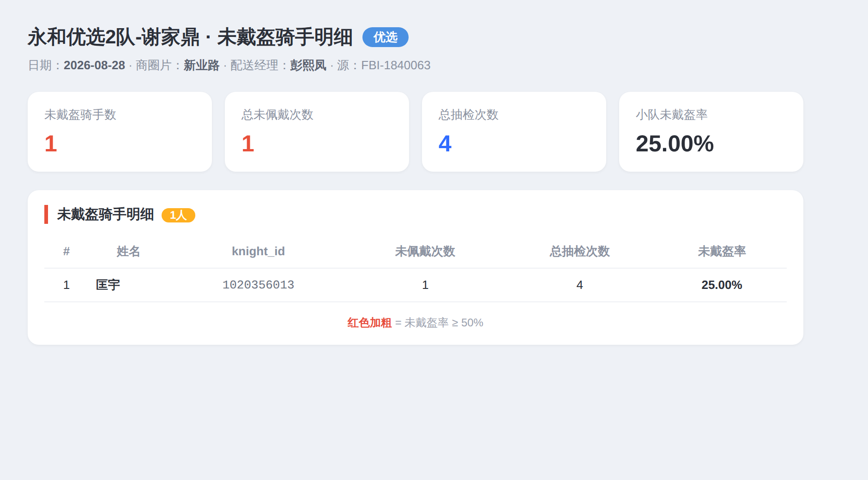868x480 pixels.
Task: Click the 总抽检次数 column header in table
Action: point(579,251)
